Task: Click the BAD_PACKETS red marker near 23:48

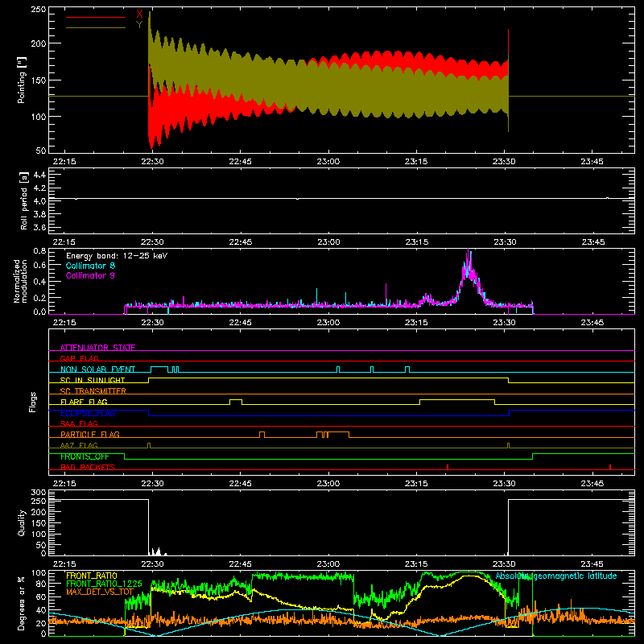Action: [610, 467]
